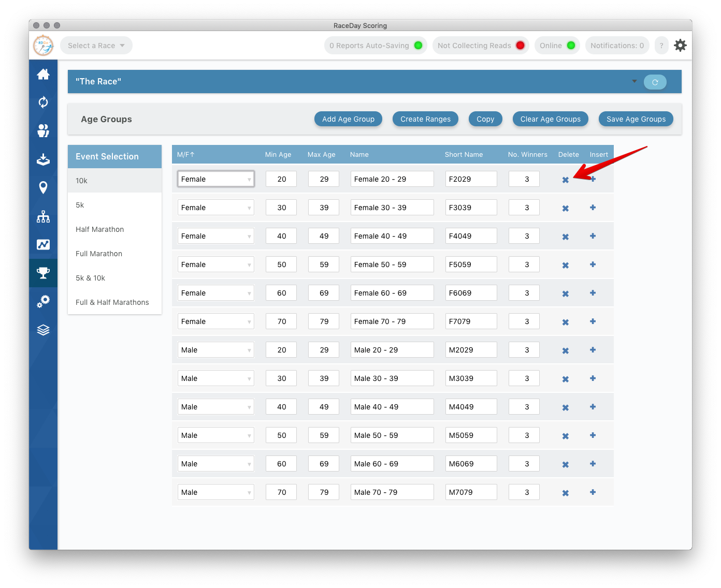This screenshot has width=721, height=588.
Task: Click the Save Age Groups button
Action: [636, 119]
